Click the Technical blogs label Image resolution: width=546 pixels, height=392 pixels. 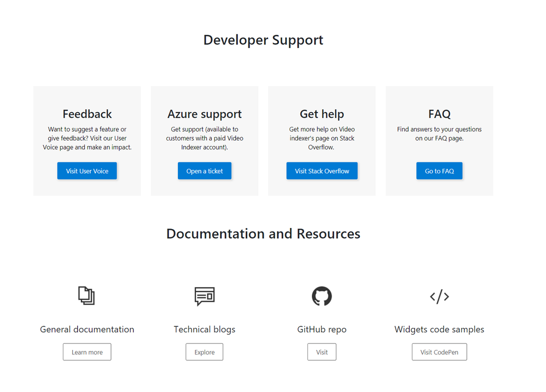[x=205, y=329]
